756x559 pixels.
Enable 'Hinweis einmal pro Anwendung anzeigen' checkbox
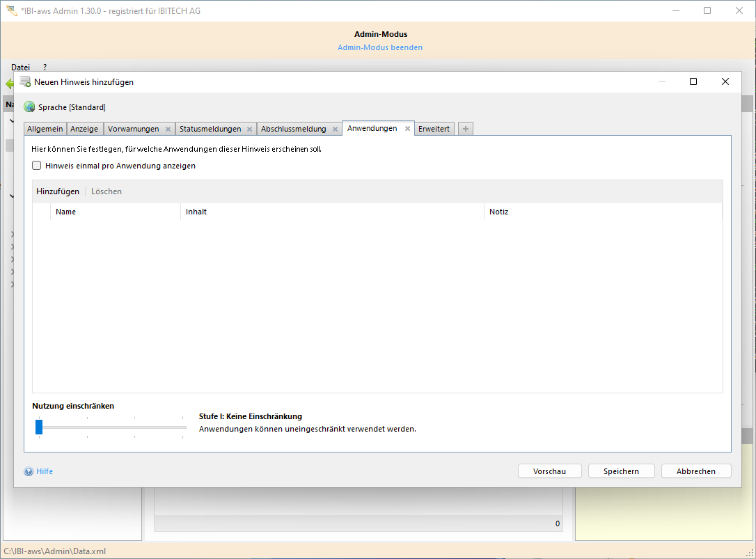pyautogui.click(x=37, y=166)
